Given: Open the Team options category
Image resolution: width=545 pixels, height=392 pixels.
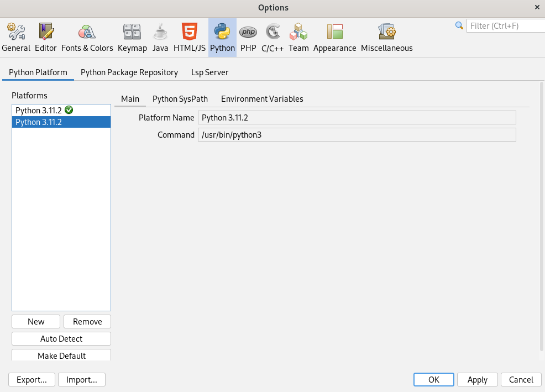Looking at the screenshot, I should pyautogui.click(x=298, y=38).
